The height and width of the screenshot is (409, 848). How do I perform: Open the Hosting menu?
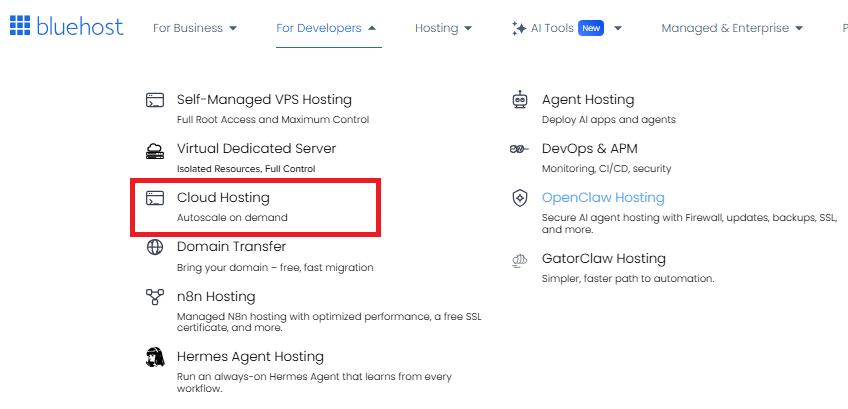[x=436, y=28]
